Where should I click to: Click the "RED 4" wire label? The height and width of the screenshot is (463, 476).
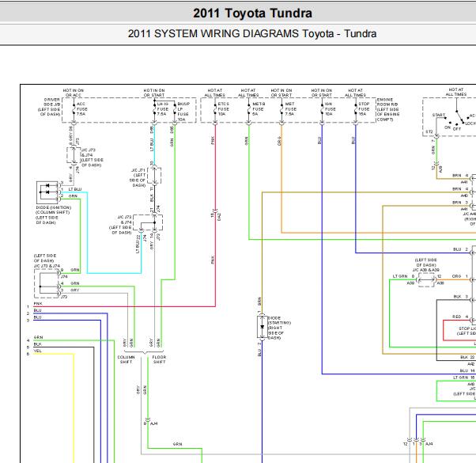pyautogui.click(x=460, y=317)
